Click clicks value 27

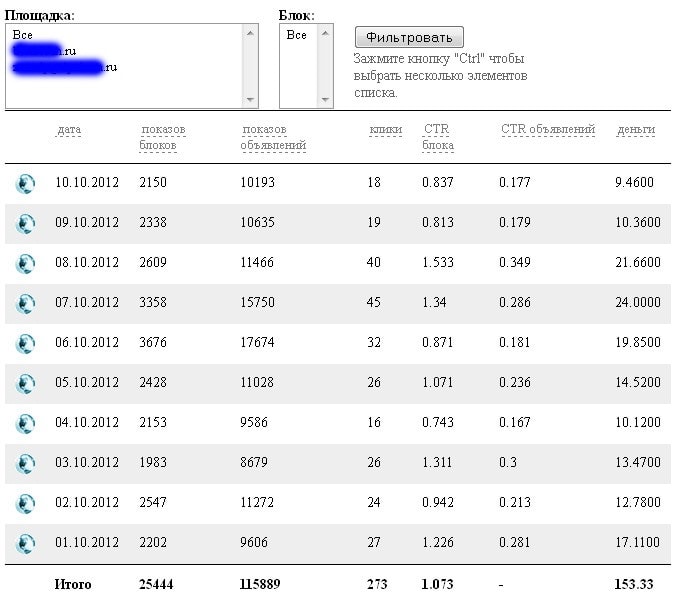click(374, 543)
